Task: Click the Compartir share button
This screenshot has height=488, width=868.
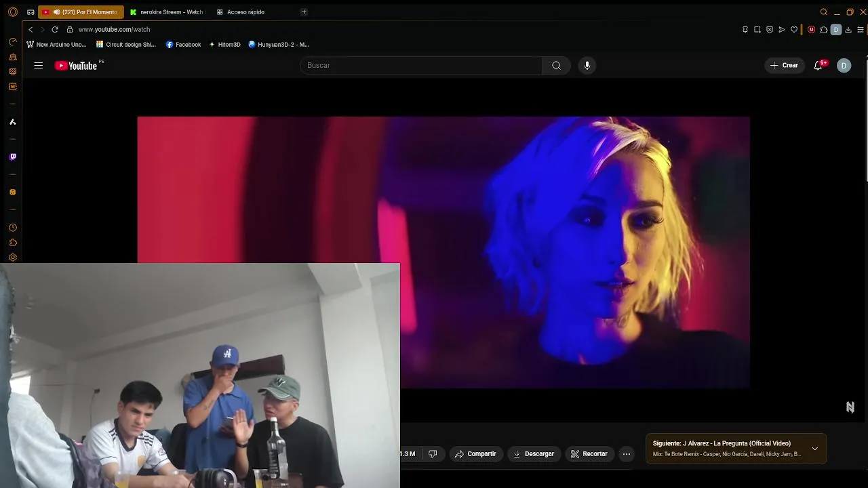Action: (476, 454)
